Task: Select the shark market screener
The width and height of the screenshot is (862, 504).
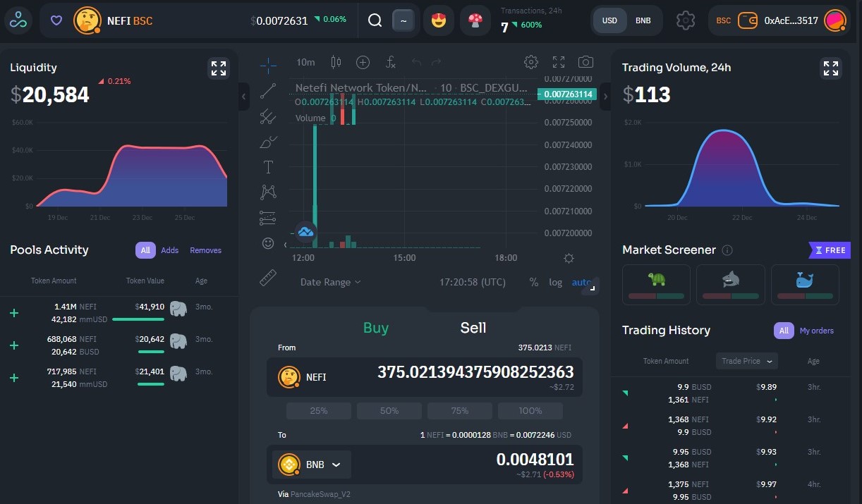Action: (x=731, y=285)
